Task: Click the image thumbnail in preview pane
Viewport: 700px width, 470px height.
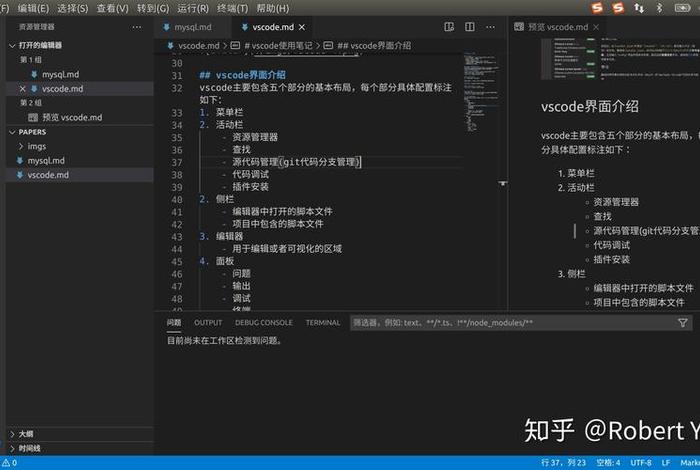Action: [x=621, y=58]
